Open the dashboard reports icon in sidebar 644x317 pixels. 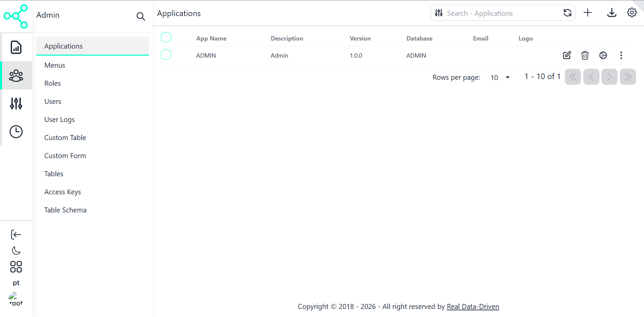coord(16,47)
